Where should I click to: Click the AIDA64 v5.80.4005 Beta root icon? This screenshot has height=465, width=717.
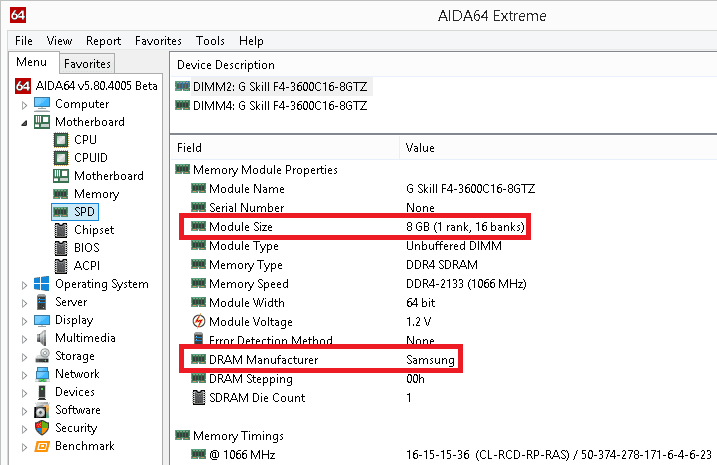[22, 86]
